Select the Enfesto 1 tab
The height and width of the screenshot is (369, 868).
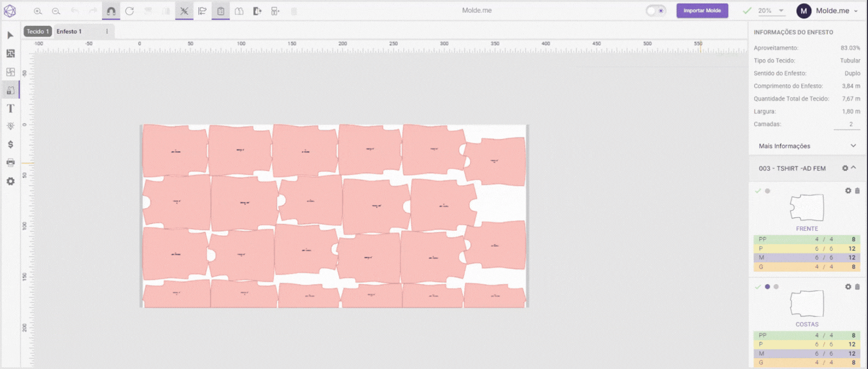click(x=69, y=31)
